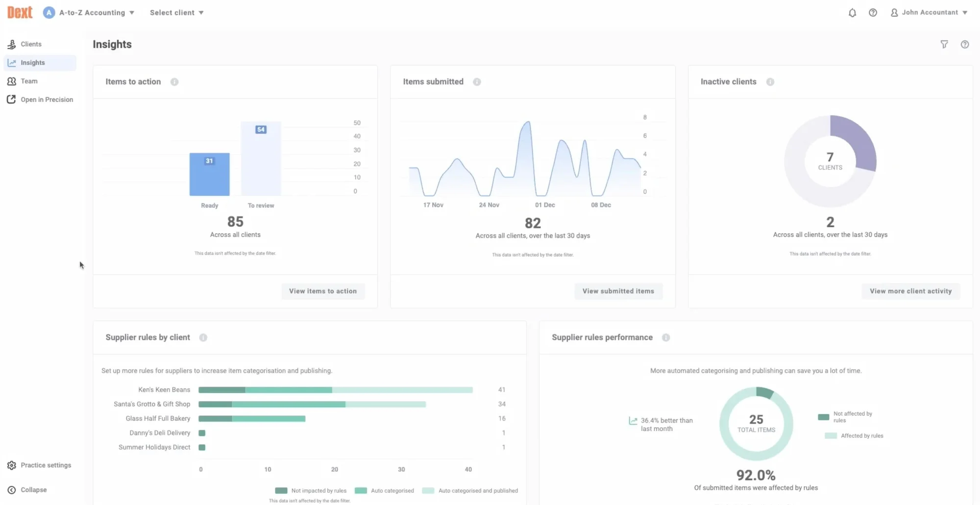The image size is (980, 505).
Task: Click info icon beside Inactive clients
Action: [x=770, y=82]
